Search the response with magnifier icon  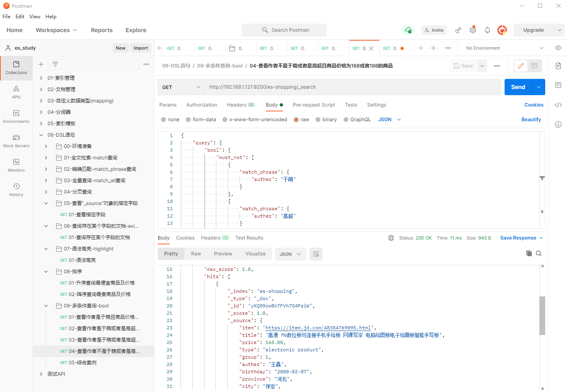[539, 253]
